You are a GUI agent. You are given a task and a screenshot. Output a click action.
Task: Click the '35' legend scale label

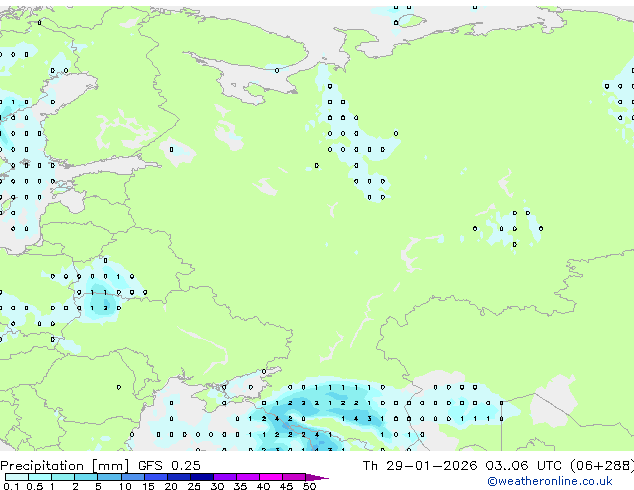(240, 486)
